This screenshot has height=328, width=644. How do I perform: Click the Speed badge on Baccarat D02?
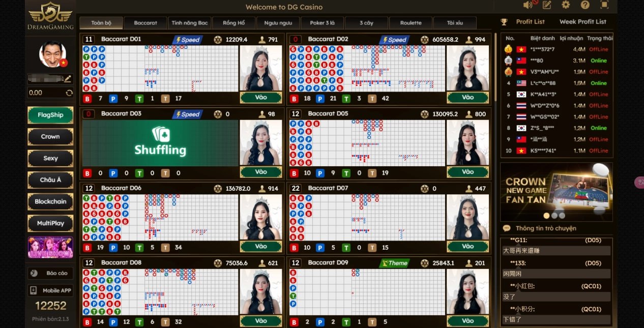coord(395,40)
